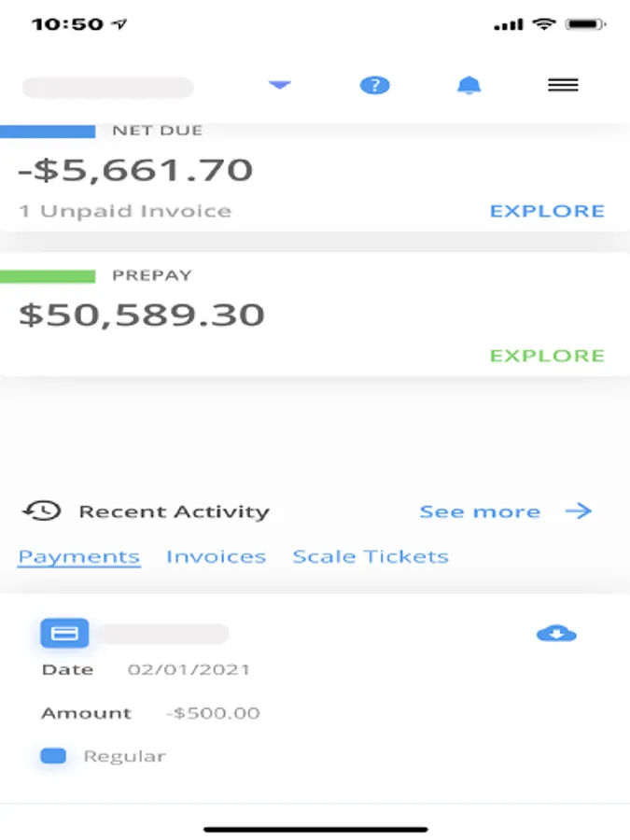Select the Payments tab

(79, 557)
